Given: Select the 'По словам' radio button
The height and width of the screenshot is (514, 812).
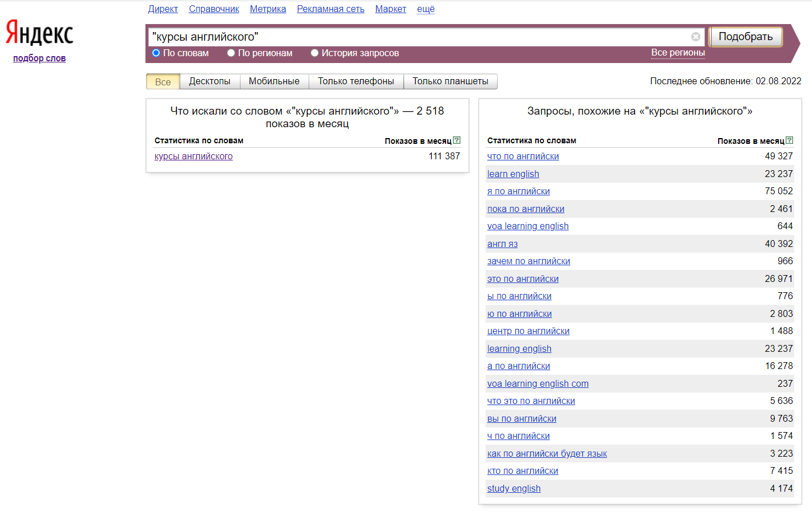Looking at the screenshot, I should pyautogui.click(x=156, y=53).
